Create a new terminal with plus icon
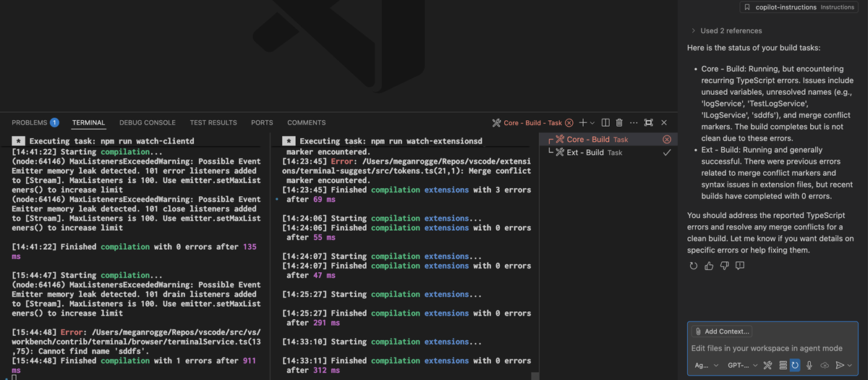Screen dimensions: 868x380 pyautogui.click(x=583, y=122)
